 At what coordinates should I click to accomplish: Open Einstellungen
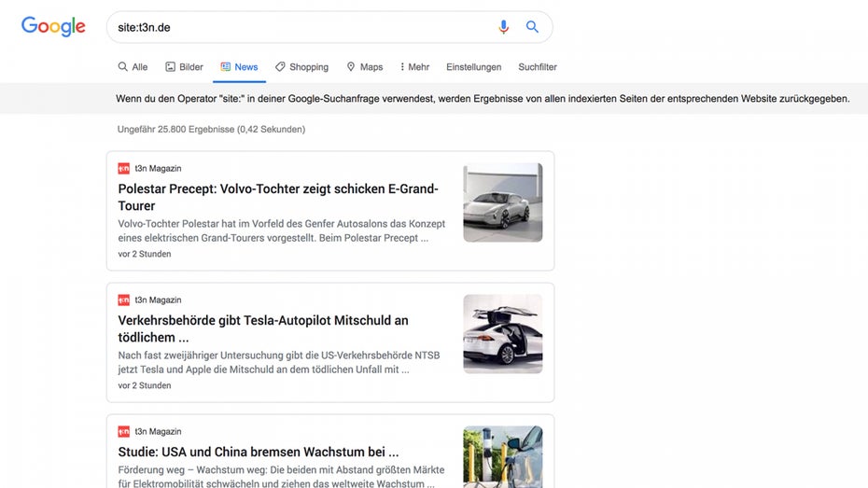coord(474,67)
